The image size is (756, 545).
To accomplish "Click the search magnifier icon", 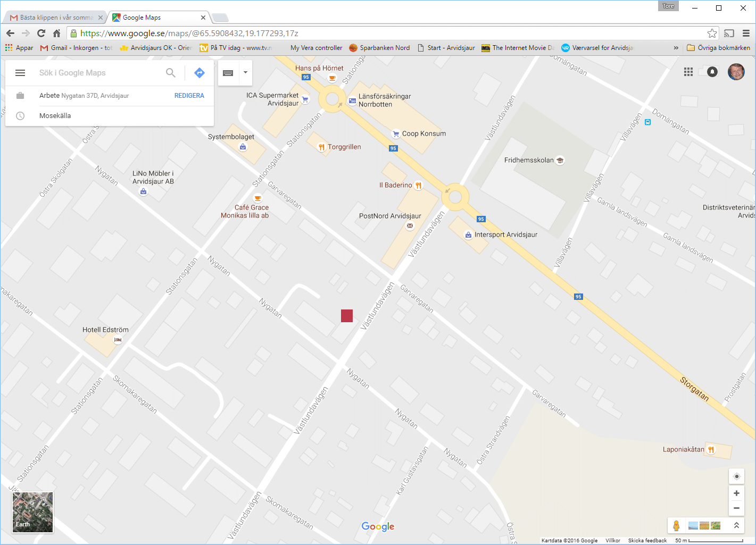I will (171, 73).
